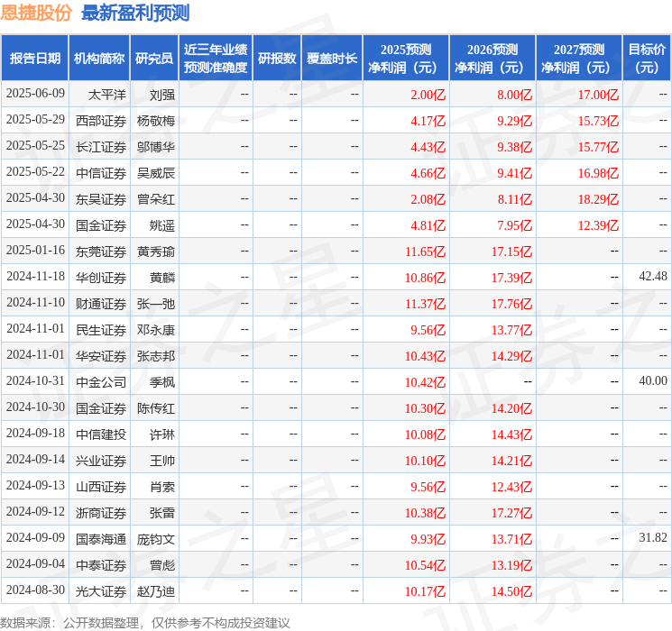The height and width of the screenshot is (631, 672).
Task: Select researcher 邬博华
Action: point(156,147)
